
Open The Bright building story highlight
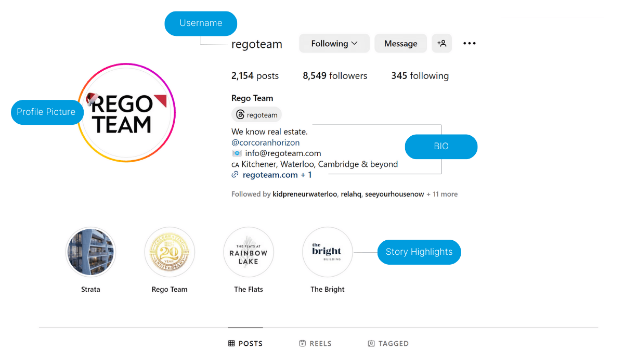[328, 252]
